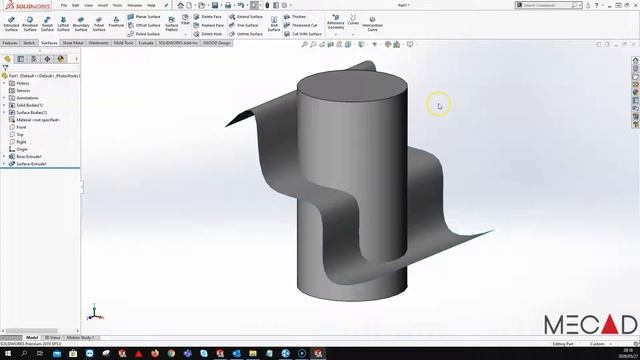Viewport: 640px width, 360px height.
Task: Open the DimXpertManager panel tab
Action: [47, 59]
